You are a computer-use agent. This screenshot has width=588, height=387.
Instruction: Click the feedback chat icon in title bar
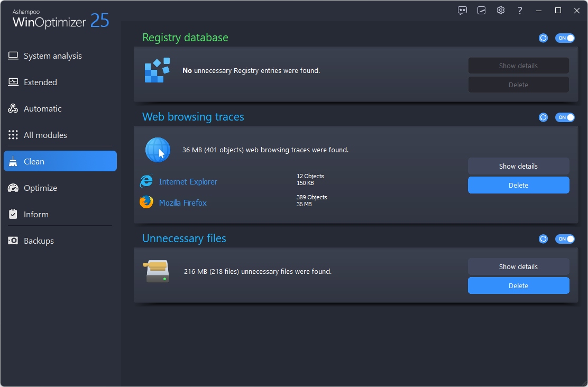[463, 11]
